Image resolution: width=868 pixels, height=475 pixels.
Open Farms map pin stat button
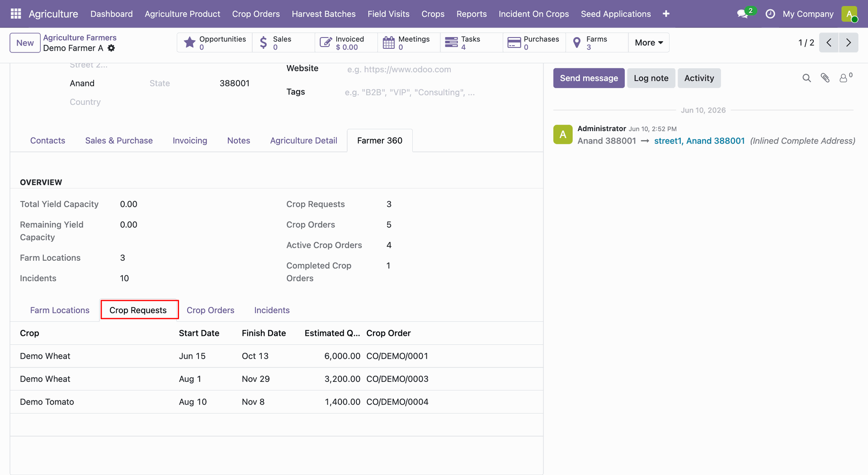[x=597, y=42]
